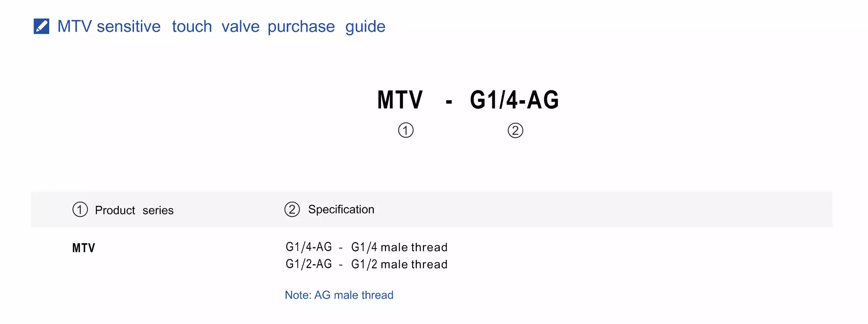Click circled number 2 below large G1/4-AG code
868x324 pixels.
coord(515,130)
